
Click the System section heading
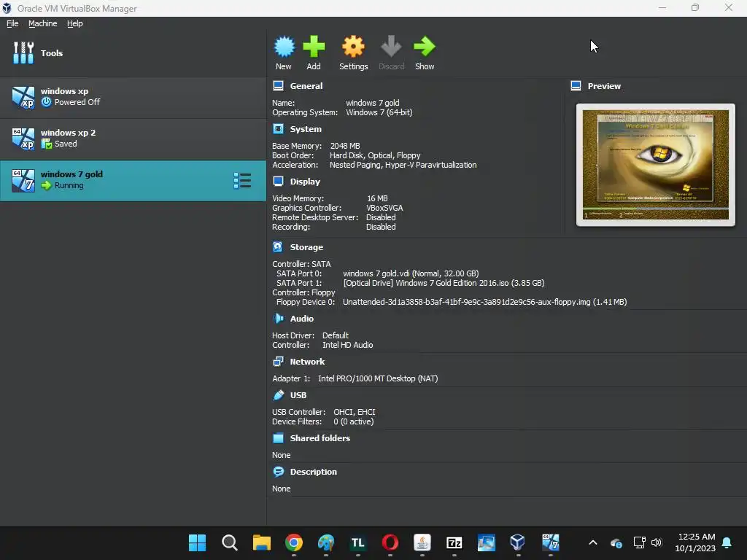tap(306, 129)
